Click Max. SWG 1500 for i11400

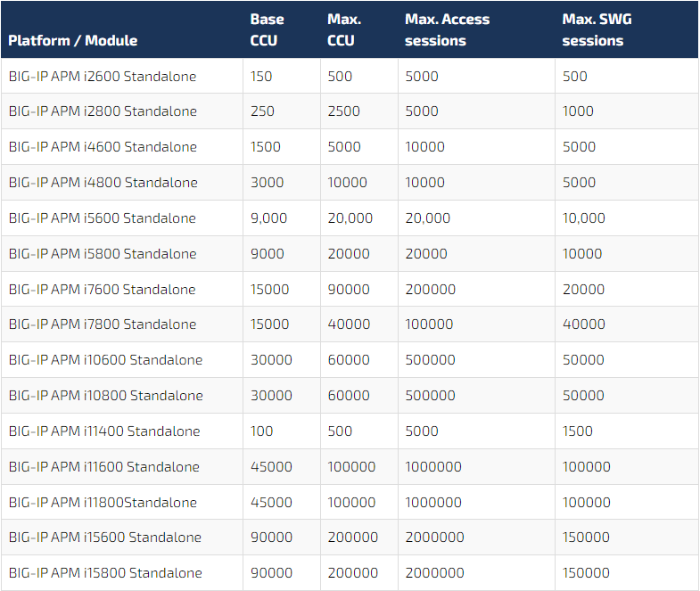pyautogui.click(x=578, y=431)
